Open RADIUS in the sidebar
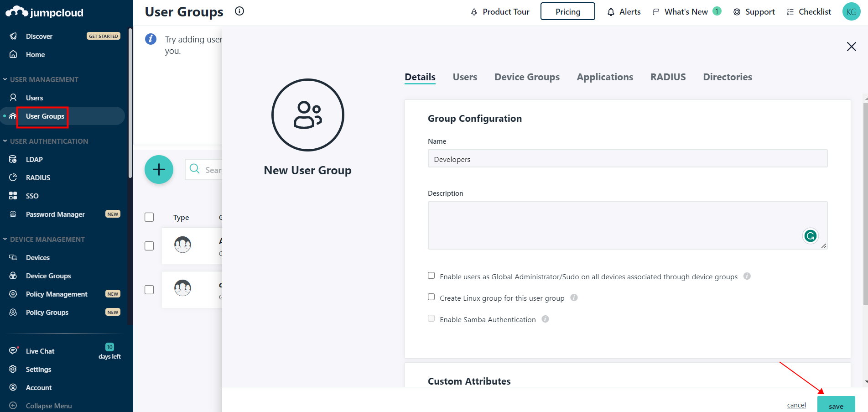 coord(38,177)
